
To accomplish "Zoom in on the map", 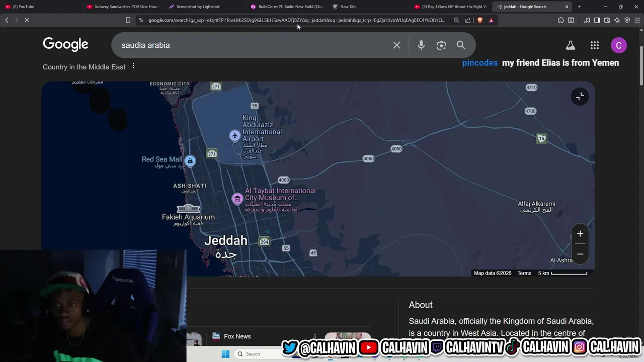I will [x=580, y=234].
